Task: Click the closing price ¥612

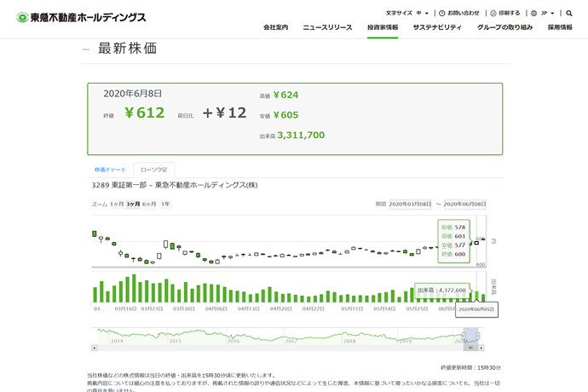Action: point(145,112)
